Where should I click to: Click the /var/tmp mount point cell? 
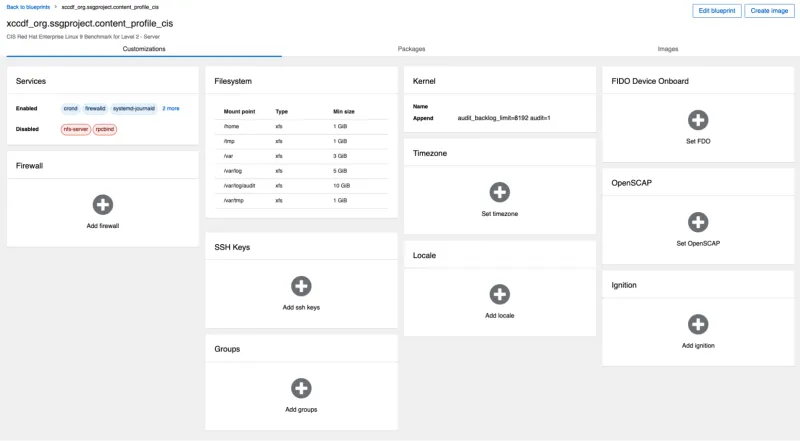(234, 201)
